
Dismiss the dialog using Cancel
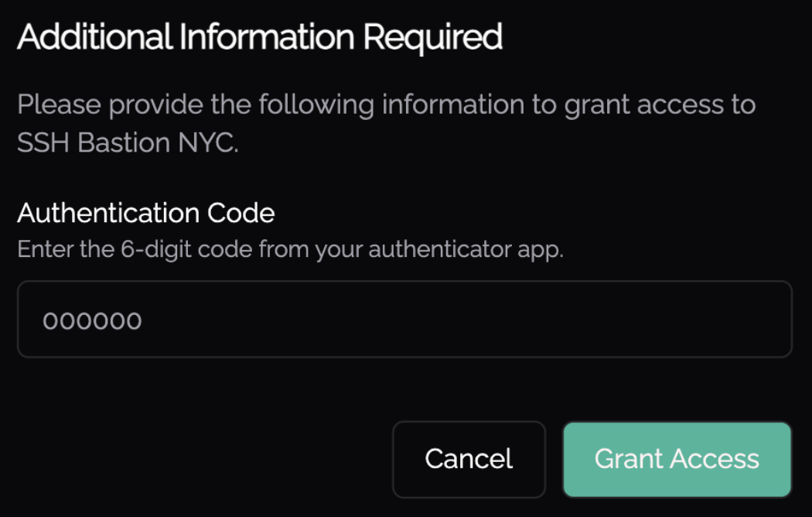(469, 459)
